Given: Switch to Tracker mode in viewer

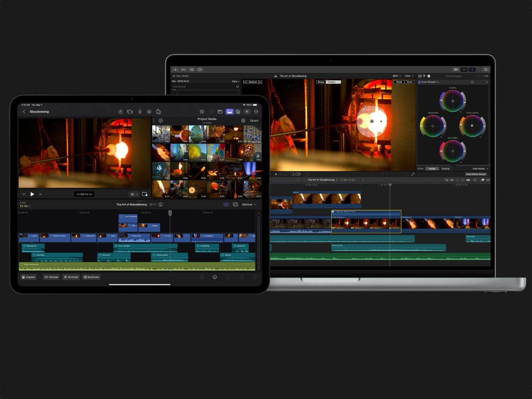Looking at the screenshot, I should (332, 82).
